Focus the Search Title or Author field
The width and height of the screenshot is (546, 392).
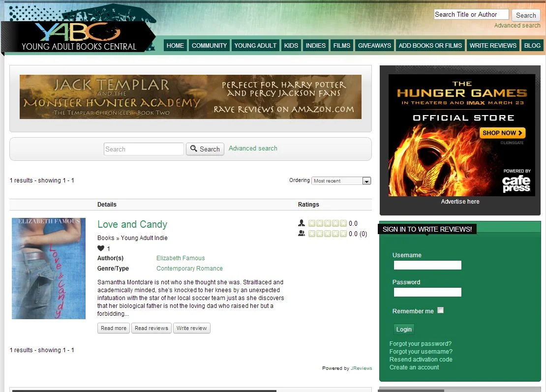(x=471, y=15)
